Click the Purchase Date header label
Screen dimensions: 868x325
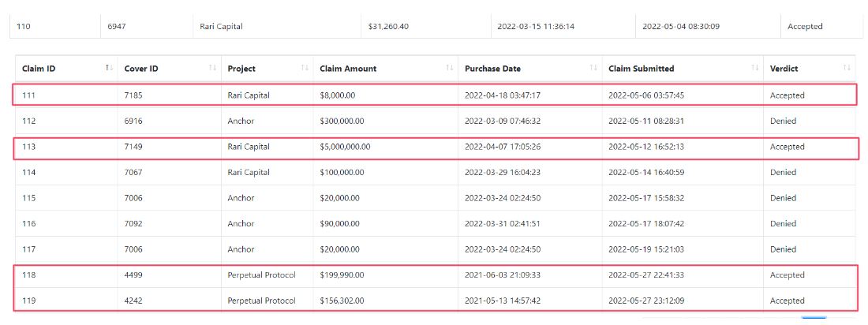pyautogui.click(x=492, y=69)
